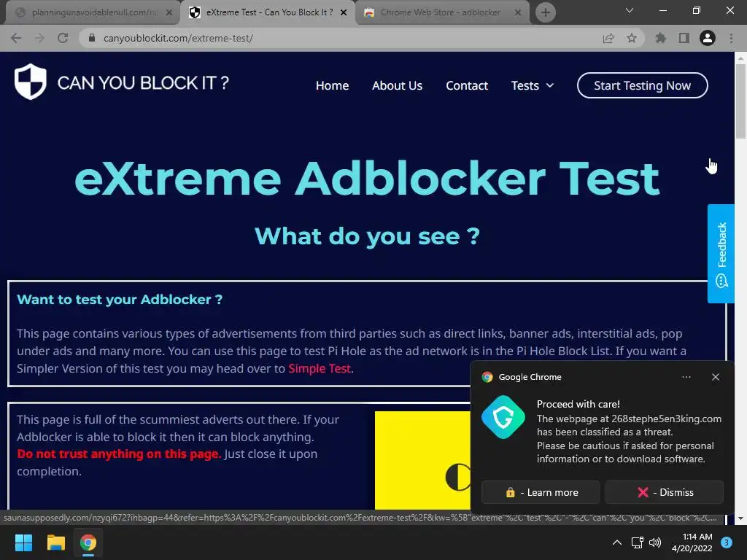Go back with the browser back arrow

coord(16,38)
